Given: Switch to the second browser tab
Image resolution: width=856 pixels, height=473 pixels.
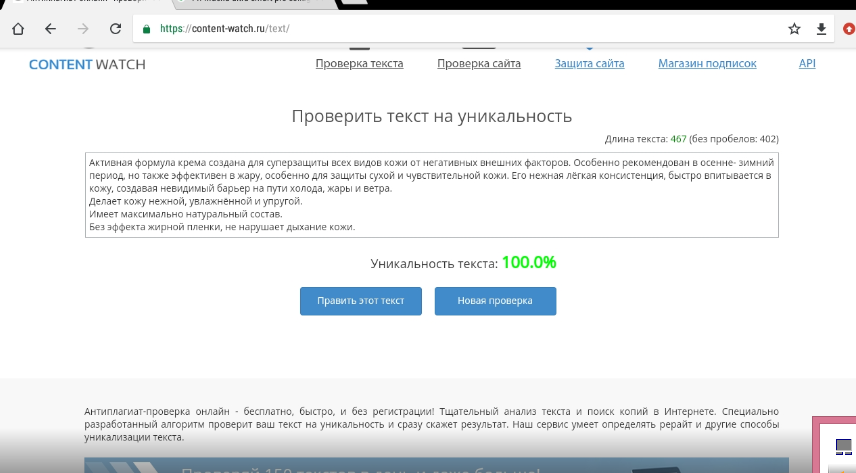Looking at the screenshot, I should click(257, 3).
